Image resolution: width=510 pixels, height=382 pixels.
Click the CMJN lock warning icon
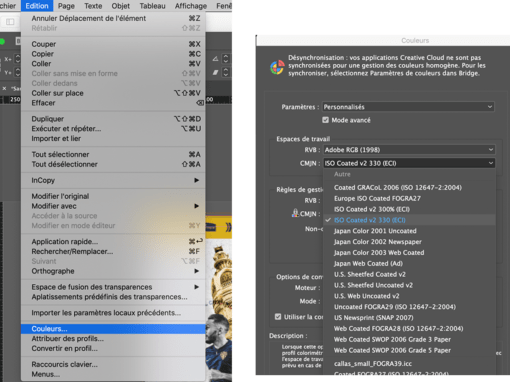point(295,213)
